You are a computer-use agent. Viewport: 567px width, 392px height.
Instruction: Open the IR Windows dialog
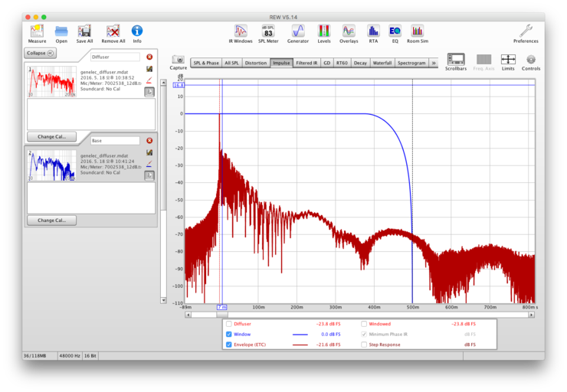[x=241, y=32]
